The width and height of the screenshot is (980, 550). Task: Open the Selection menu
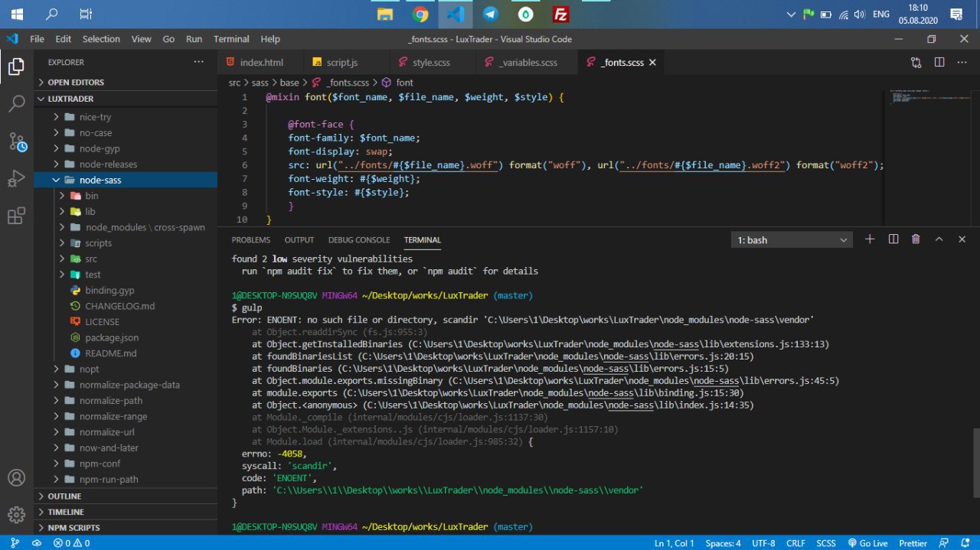(x=101, y=39)
